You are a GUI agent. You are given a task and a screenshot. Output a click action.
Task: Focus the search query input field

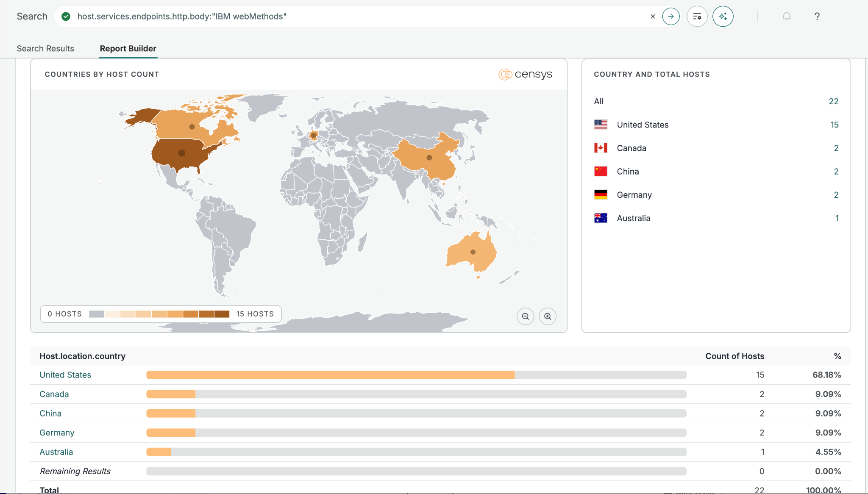click(360, 17)
